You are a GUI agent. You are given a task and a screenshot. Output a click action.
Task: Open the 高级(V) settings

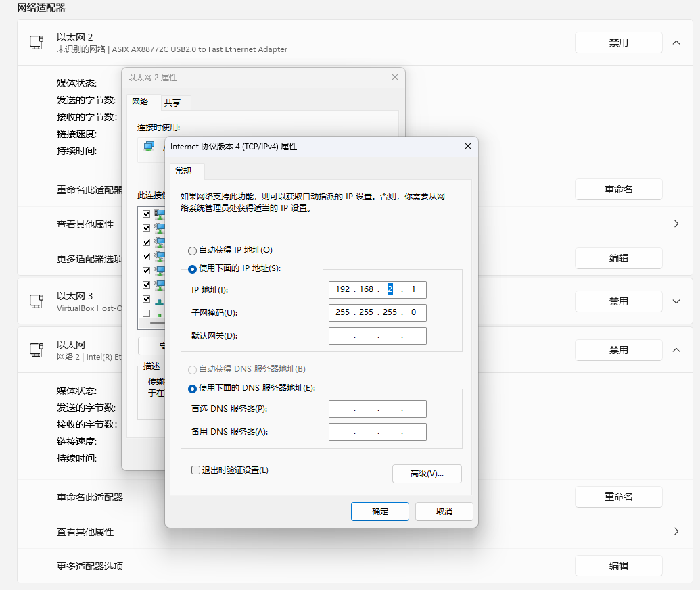coord(426,473)
